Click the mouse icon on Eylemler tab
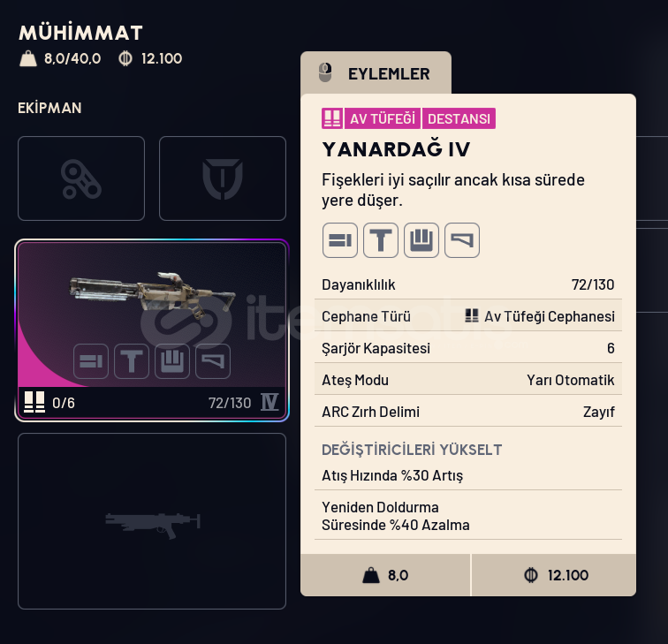Viewport: 668px width, 644px height. tap(325, 72)
